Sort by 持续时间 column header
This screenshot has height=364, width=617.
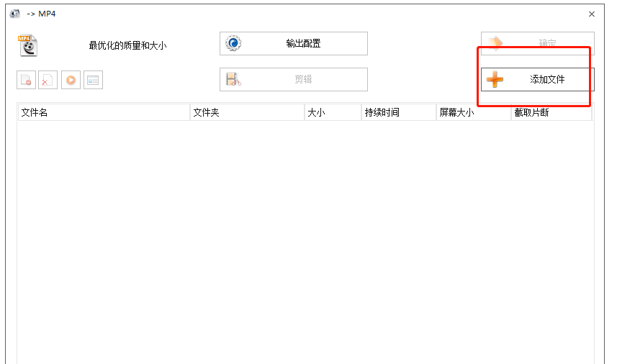[399, 112]
